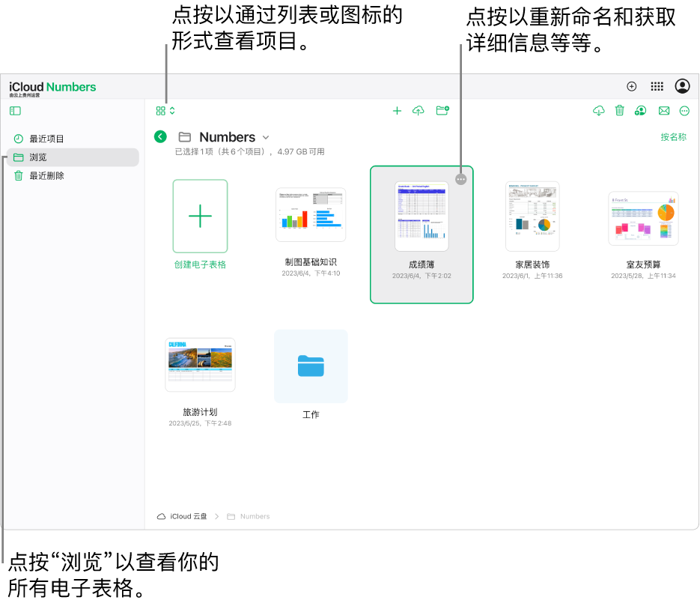Switch to grid view layout
Image resolution: width=700 pixels, height=606 pixels.
pos(161,110)
